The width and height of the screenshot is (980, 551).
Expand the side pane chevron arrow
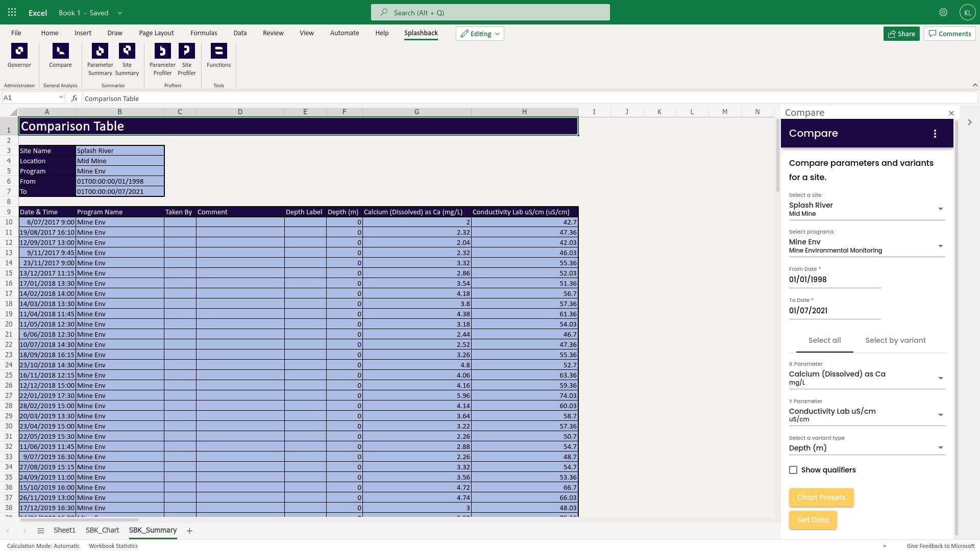(x=969, y=122)
